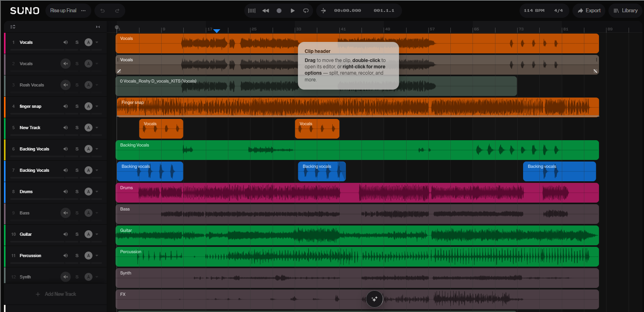Click the sparkle AI button over the FX clip
The height and width of the screenshot is (312, 644).
coord(375,299)
